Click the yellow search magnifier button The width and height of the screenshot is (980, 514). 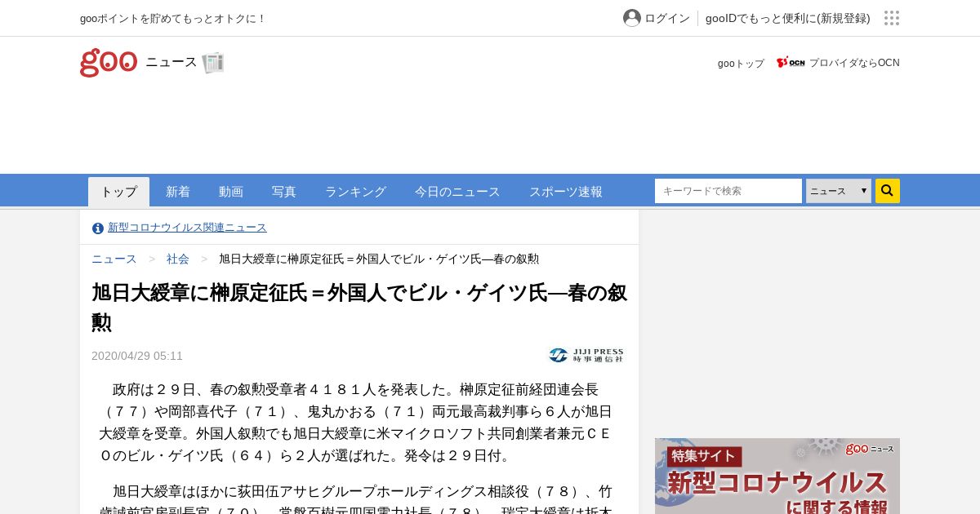[888, 191]
